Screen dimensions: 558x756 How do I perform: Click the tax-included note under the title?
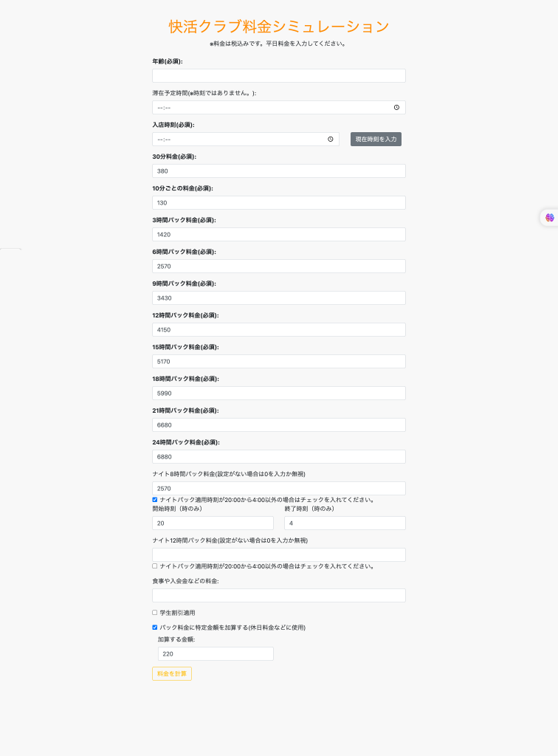point(278,44)
